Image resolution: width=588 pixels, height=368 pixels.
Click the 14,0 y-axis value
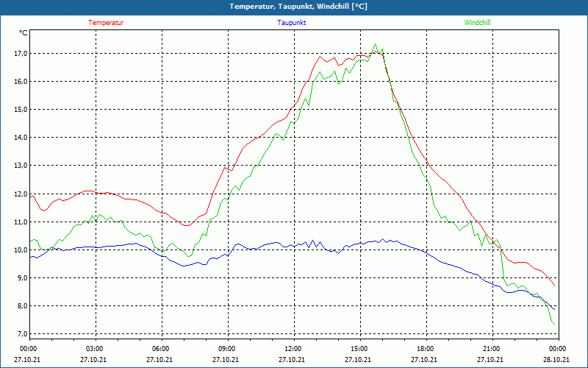(x=22, y=138)
